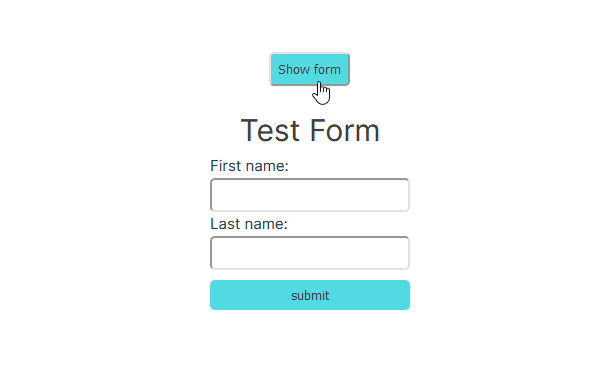The image size is (608, 389).
Task: Click the empty field above submit button
Action: 310,253
